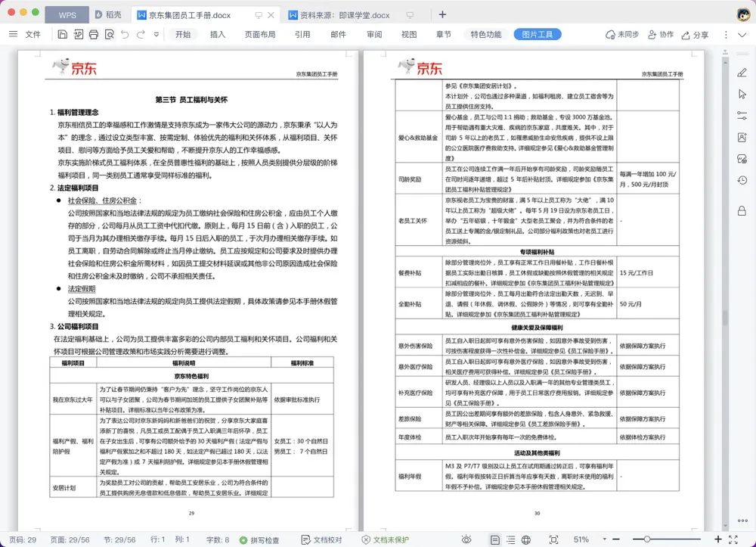Select the 审阅 ribbon tab
The width and height of the screenshot is (756, 547).
[x=374, y=34]
